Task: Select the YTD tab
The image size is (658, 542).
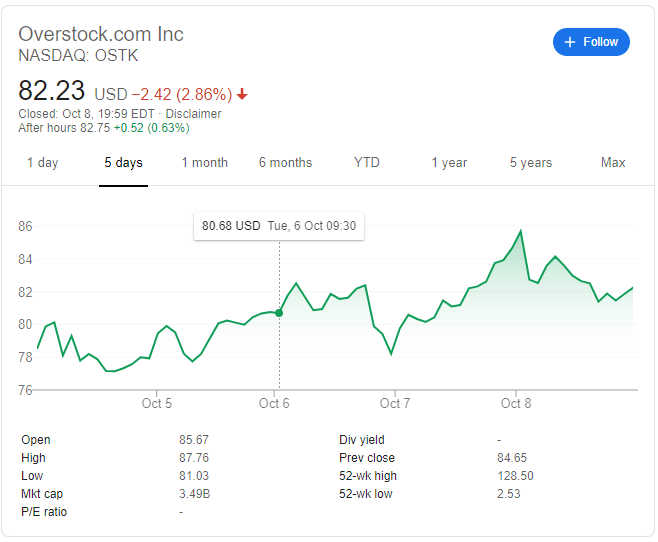Action: [x=367, y=163]
